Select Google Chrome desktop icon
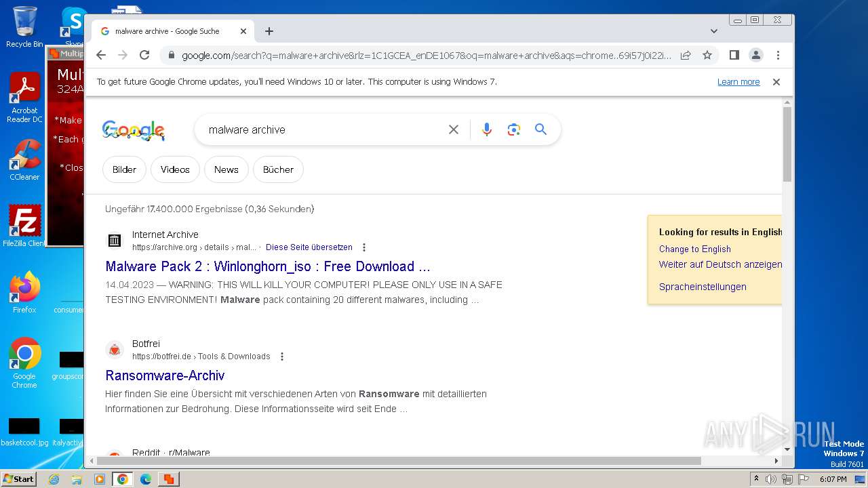The height and width of the screenshot is (488, 868). pyautogui.click(x=24, y=363)
